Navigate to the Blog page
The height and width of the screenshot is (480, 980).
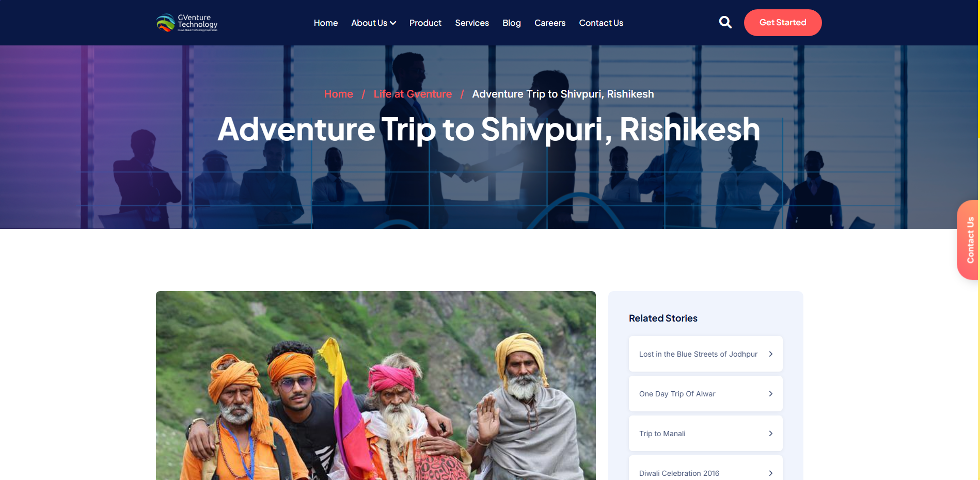coord(512,23)
